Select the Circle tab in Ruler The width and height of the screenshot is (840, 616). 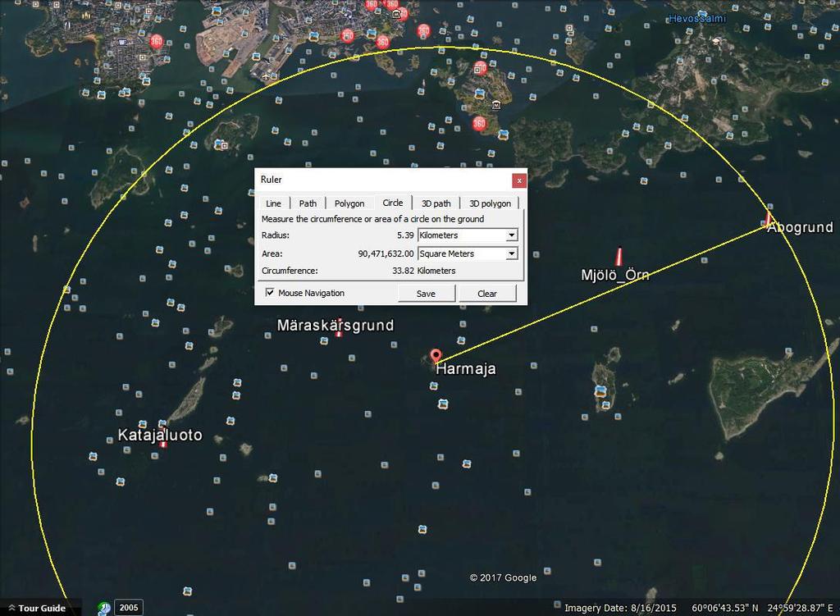(x=393, y=203)
